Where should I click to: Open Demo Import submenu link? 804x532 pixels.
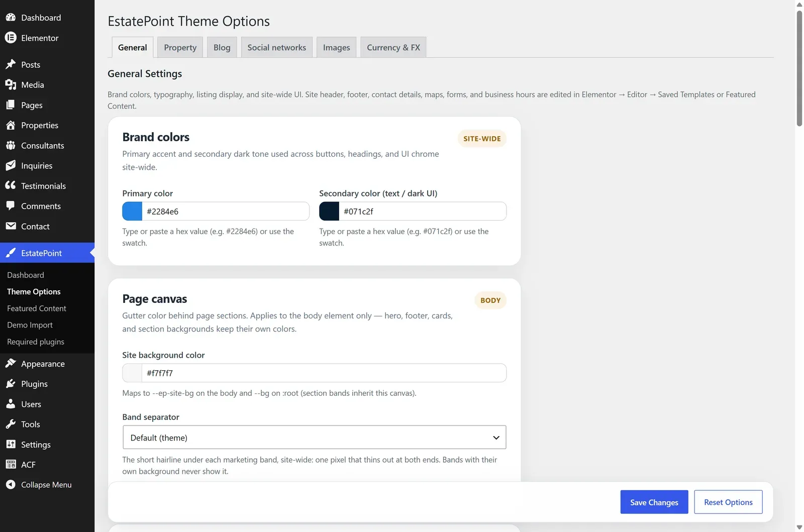[30, 325]
